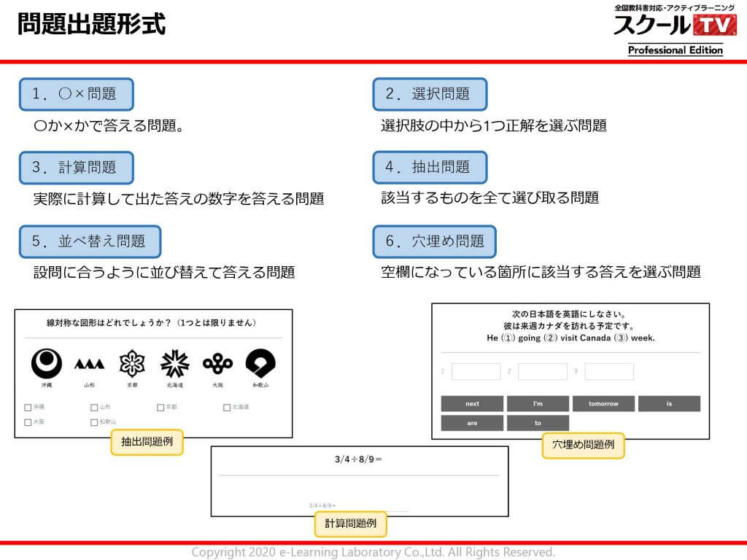This screenshot has width=747, height=560.
Task: Click the 5. 並べ替え問題 label box
Action: [90, 241]
